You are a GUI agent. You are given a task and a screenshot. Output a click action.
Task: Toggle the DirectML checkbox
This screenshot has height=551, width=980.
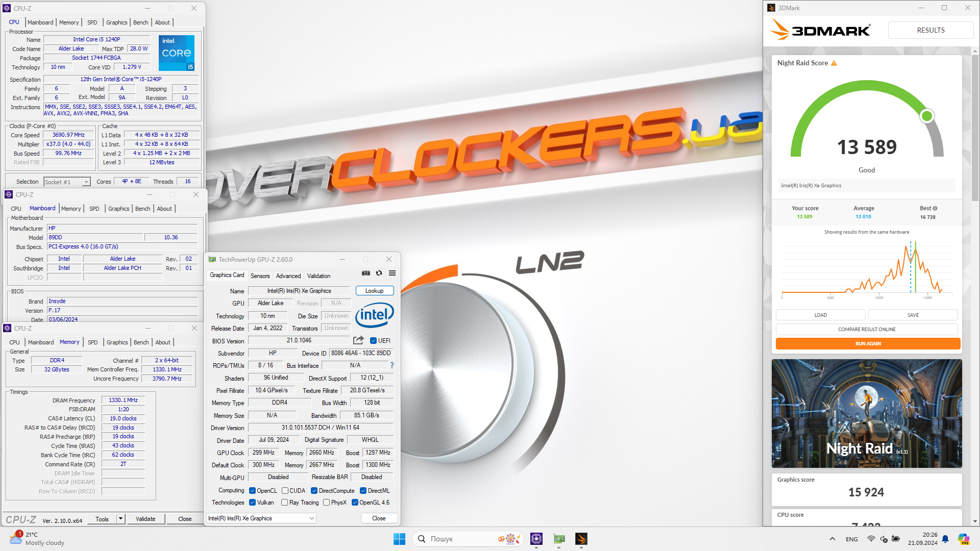click(363, 491)
